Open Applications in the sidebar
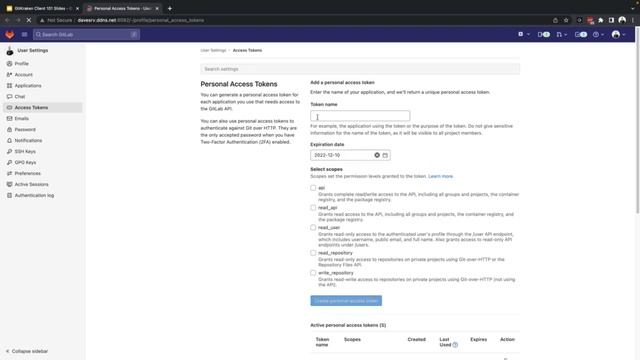 click(x=28, y=86)
